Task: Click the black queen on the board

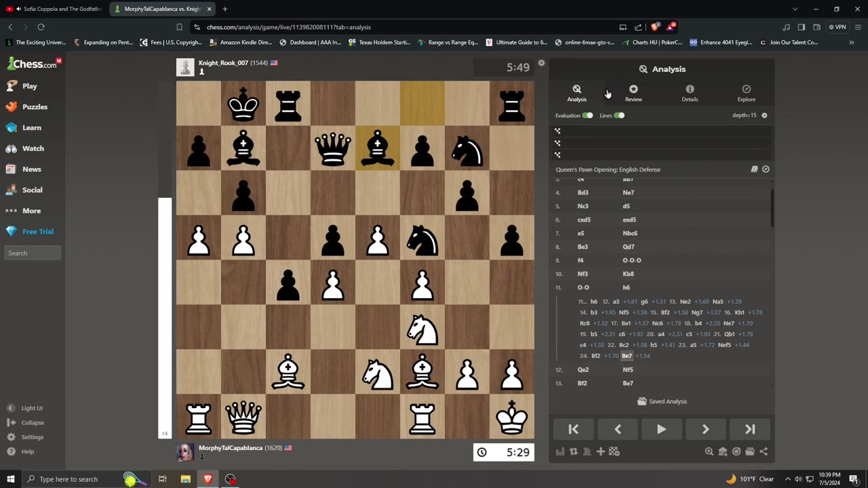Action: [x=333, y=148]
